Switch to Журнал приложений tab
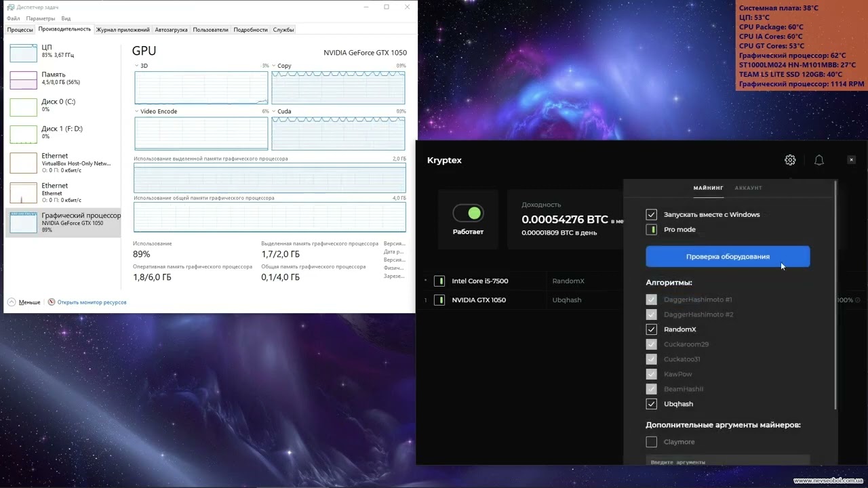This screenshot has width=868, height=488. point(123,30)
